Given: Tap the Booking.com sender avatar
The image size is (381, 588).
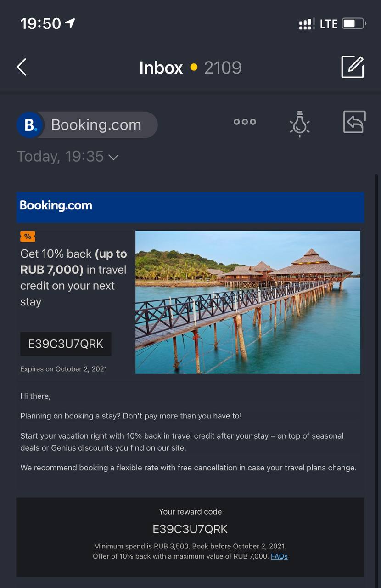Looking at the screenshot, I should [30, 125].
